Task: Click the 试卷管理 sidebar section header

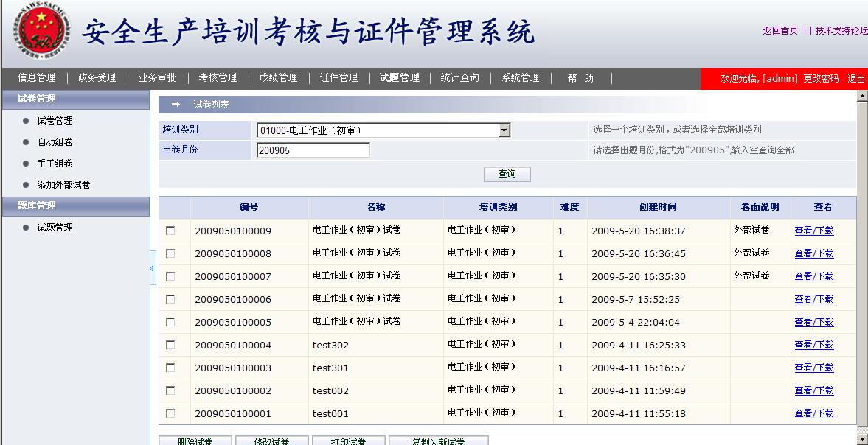Action: pos(75,99)
